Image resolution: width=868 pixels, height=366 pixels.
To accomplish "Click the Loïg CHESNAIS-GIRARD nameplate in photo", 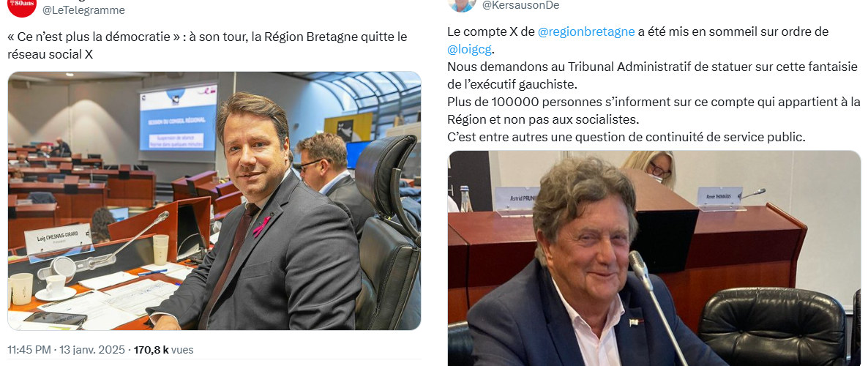I will tap(58, 239).
